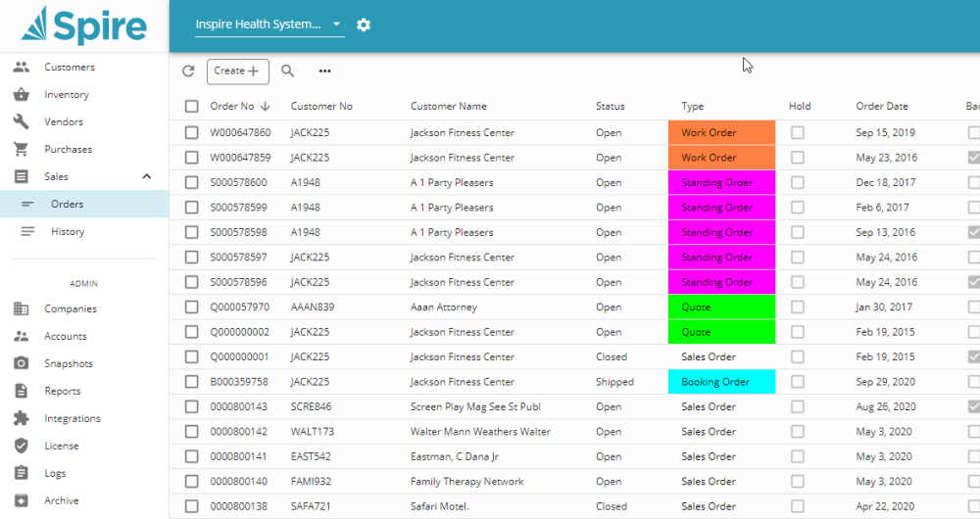The height and width of the screenshot is (519, 980).
Task: Click the Accounts users icon
Action: point(22,336)
